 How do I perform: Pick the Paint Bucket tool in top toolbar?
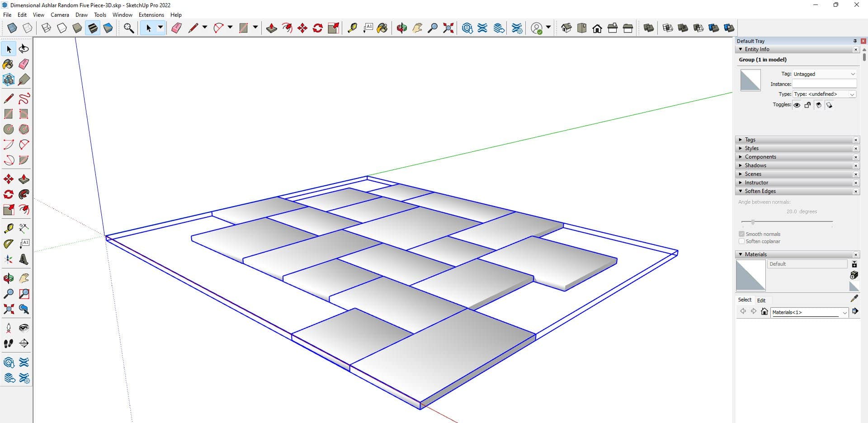point(382,28)
